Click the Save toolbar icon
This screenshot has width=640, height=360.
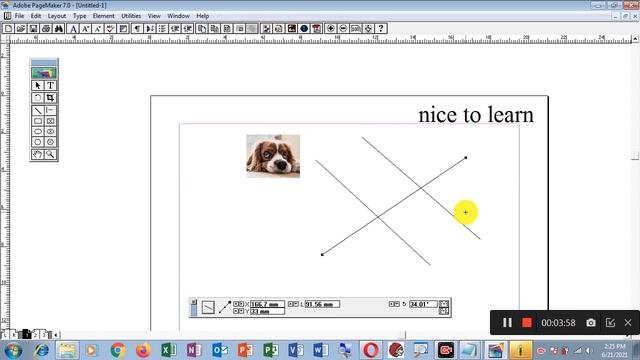33,29
